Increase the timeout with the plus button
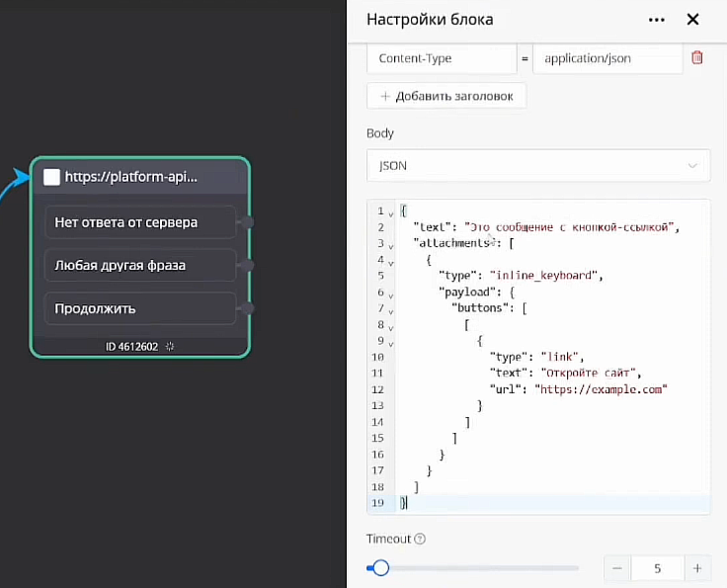 697,568
